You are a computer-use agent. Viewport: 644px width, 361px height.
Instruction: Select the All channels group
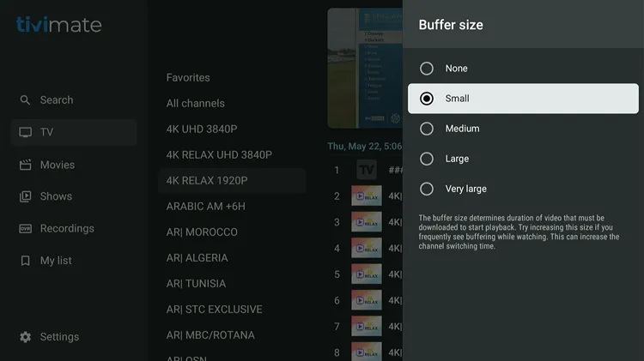[x=196, y=104]
